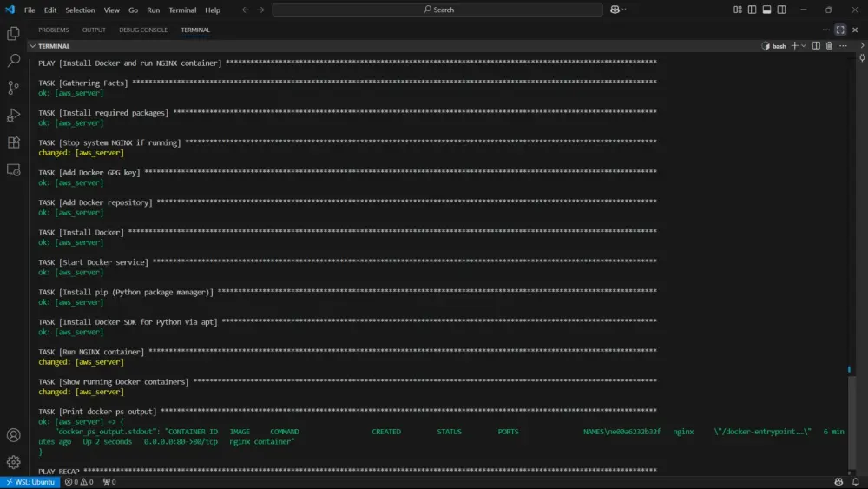Viewport: 868px width, 489px height.
Task: Restore maximized panel size
Action: [x=840, y=30]
